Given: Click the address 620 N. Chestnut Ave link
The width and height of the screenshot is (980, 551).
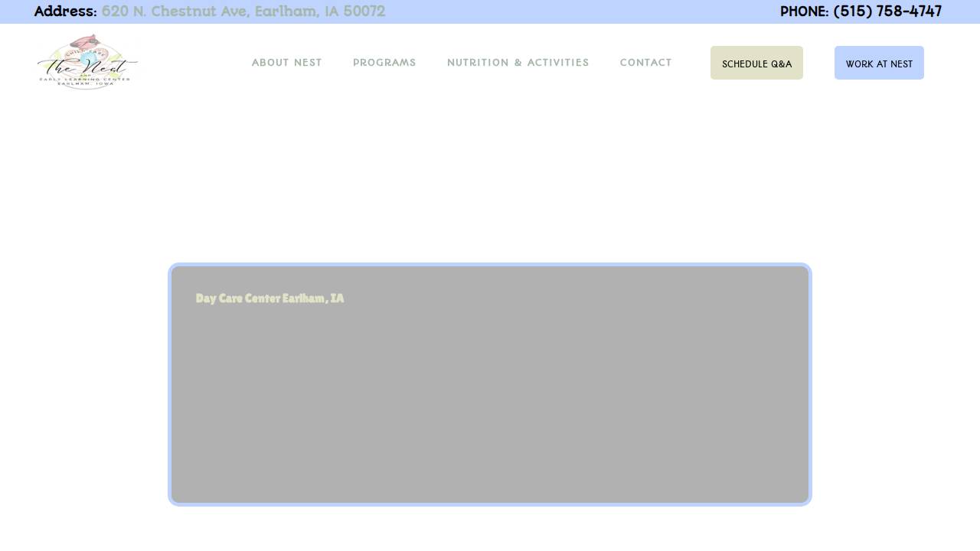Looking at the screenshot, I should pyautogui.click(x=243, y=11).
